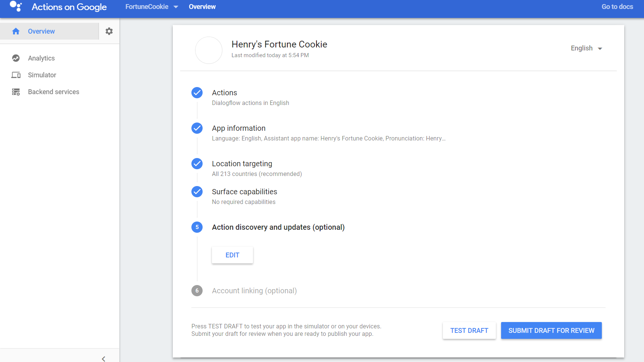644x362 pixels.
Task: Expand the Location targeting step
Action: click(242, 164)
